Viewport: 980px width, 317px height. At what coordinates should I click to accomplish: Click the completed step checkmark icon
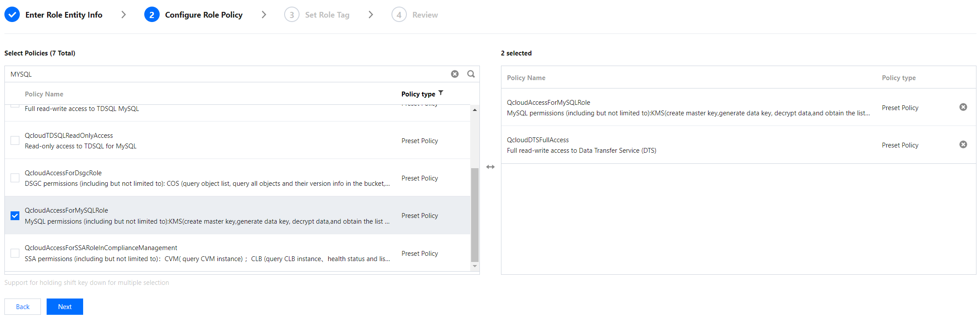point(12,15)
